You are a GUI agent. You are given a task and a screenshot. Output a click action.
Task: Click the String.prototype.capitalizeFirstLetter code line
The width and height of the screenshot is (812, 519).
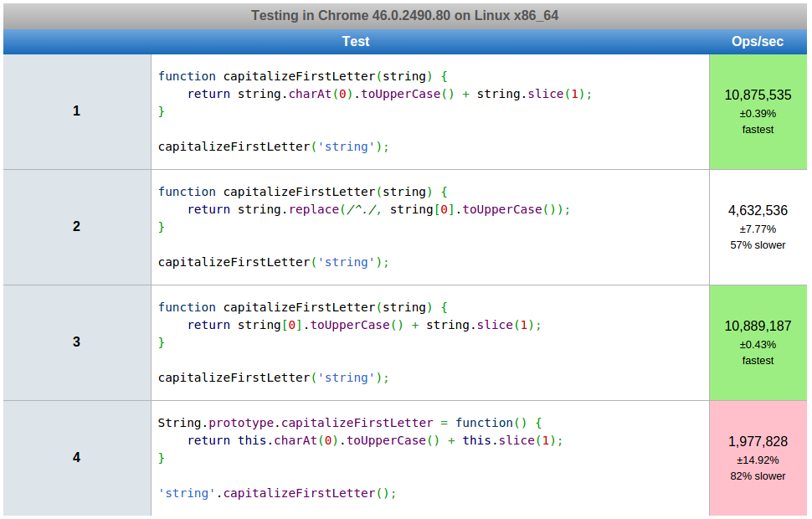coord(350,423)
